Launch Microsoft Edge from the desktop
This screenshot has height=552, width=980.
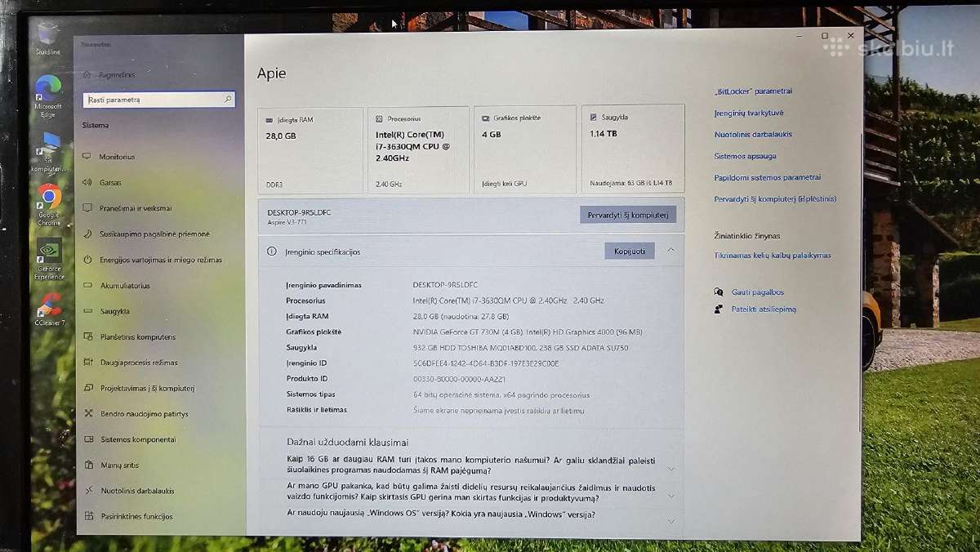click(x=48, y=93)
